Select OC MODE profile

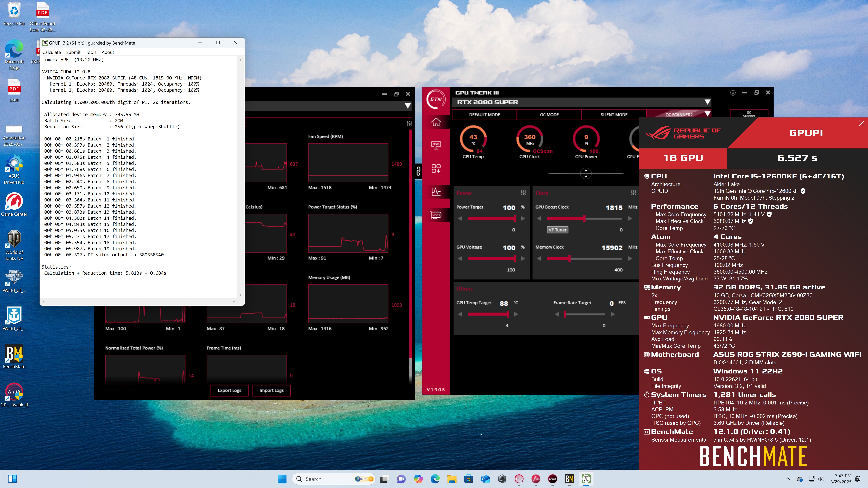(549, 115)
